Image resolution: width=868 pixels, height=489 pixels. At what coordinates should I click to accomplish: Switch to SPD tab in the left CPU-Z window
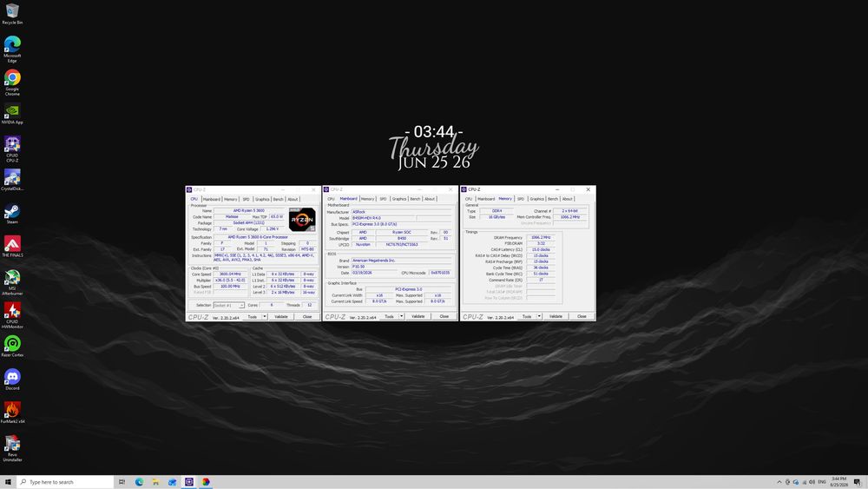click(x=246, y=199)
